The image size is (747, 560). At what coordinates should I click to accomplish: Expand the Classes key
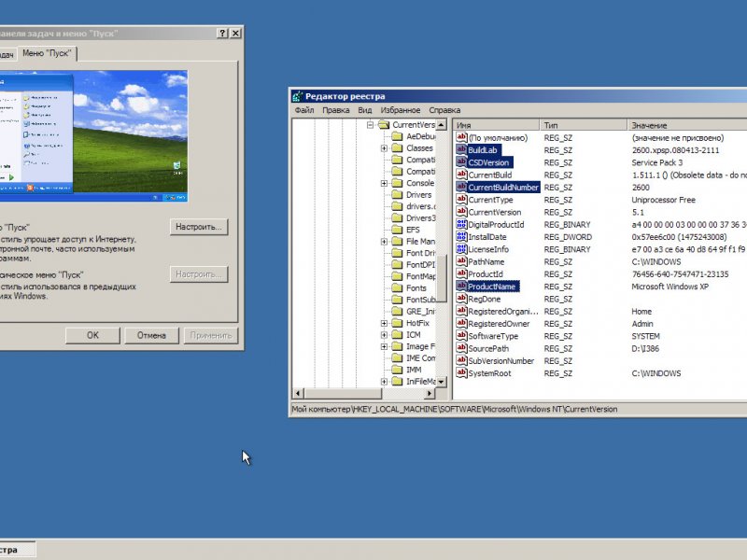coord(384,148)
